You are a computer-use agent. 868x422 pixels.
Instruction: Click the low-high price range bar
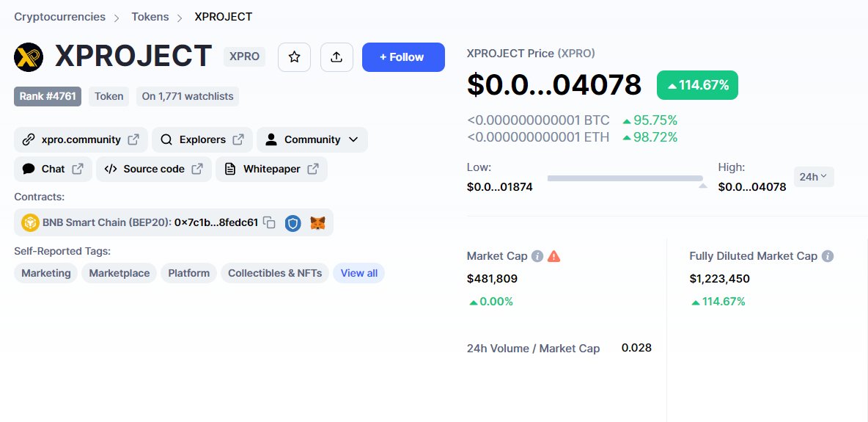625,178
